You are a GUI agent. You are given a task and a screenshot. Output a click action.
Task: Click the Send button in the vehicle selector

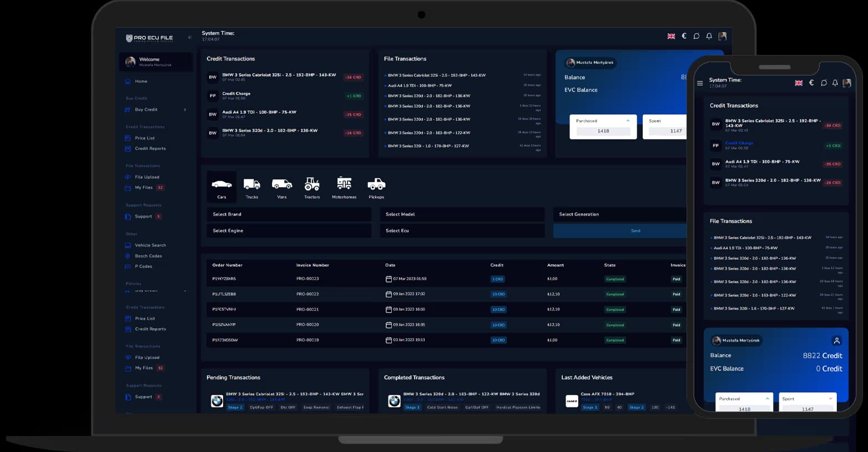tap(635, 230)
